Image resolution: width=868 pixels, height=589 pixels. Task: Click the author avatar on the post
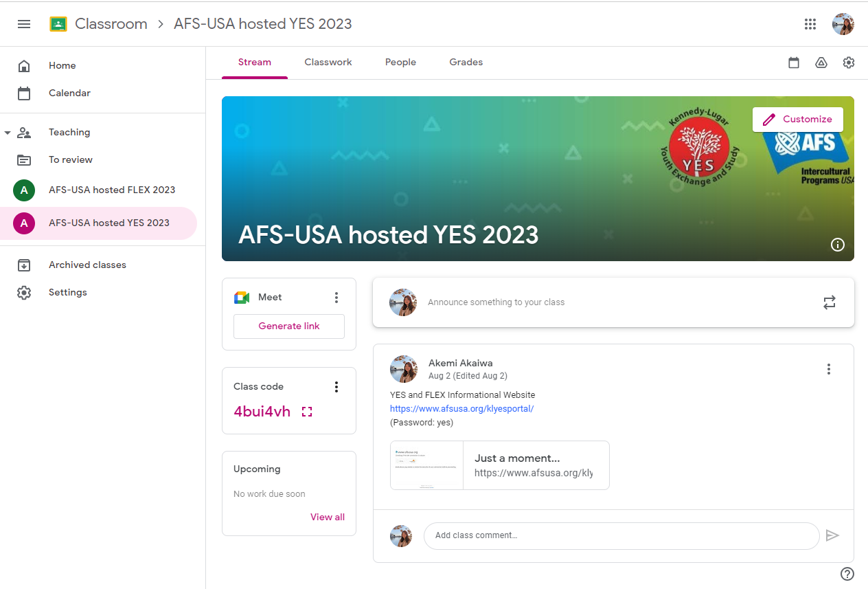404,369
